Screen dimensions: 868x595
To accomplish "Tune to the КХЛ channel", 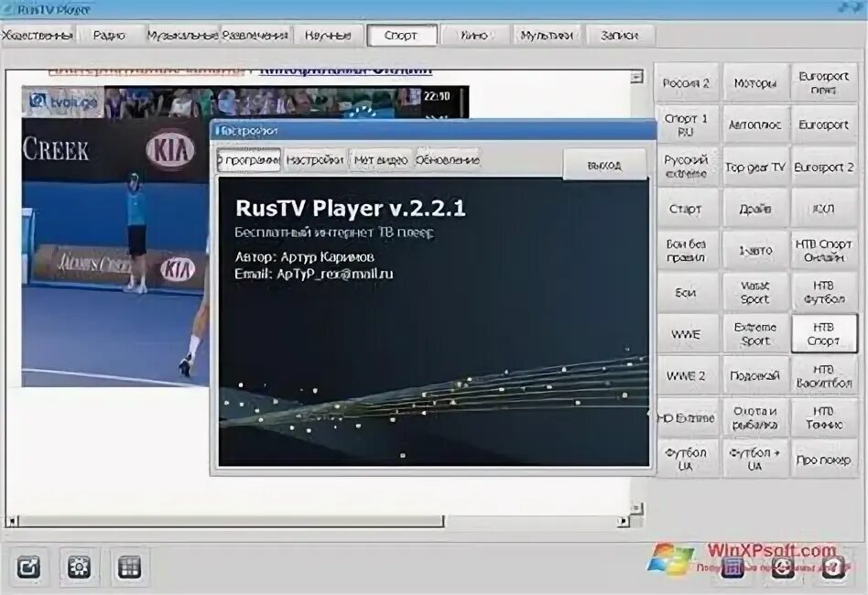I will [x=824, y=209].
